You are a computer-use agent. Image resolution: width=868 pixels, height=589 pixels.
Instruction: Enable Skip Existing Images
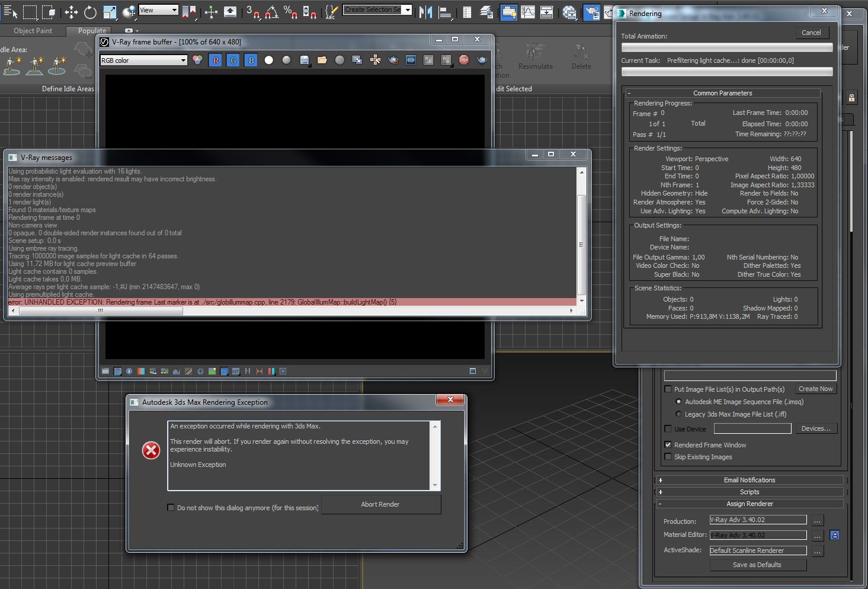pos(668,457)
